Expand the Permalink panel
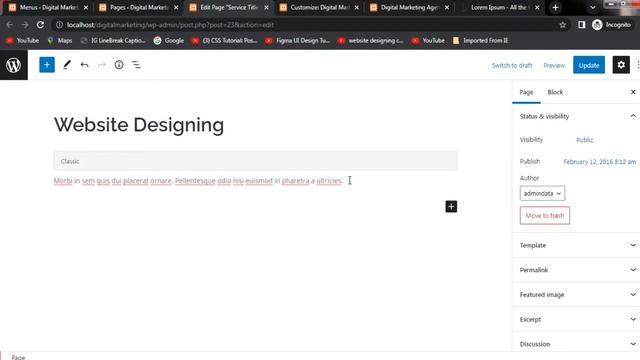This screenshot has height=360, width=640. tap(576, 270)
